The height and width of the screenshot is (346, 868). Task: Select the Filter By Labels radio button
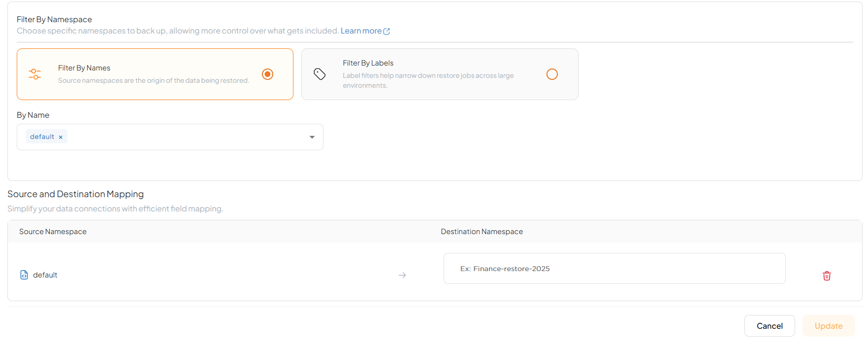point(552,74)
